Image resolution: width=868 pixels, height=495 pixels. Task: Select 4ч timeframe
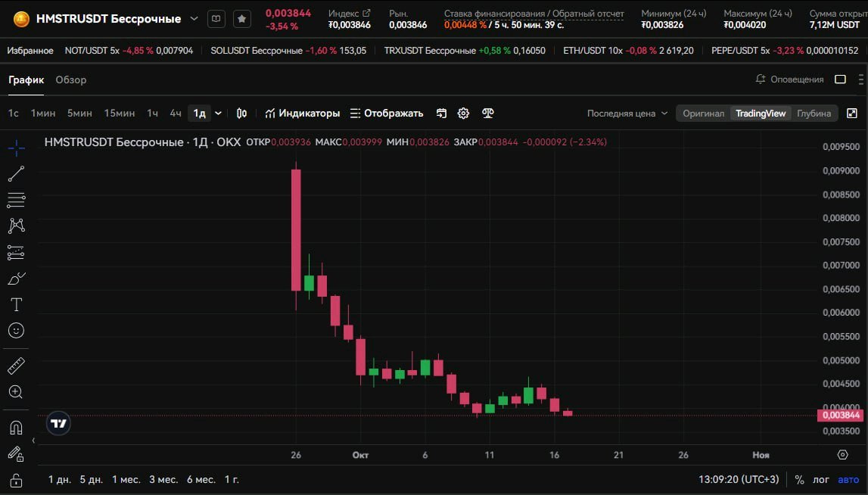(175, 113)
